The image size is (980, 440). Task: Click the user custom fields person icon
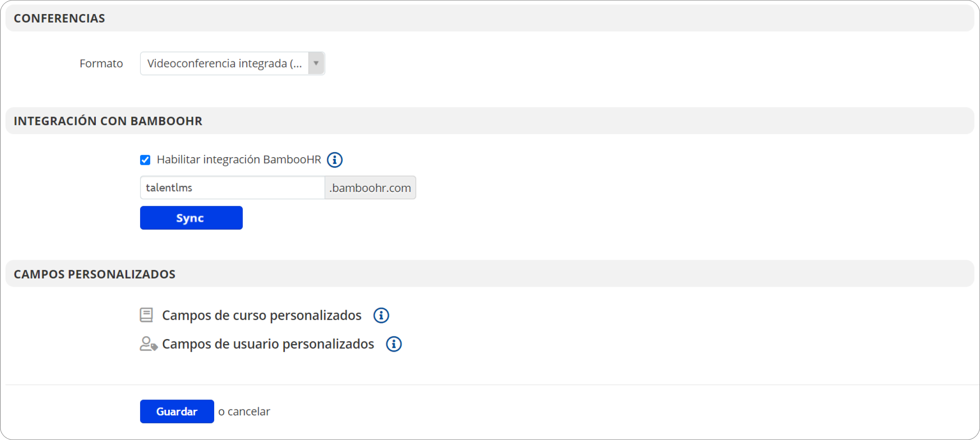(148, 344)
